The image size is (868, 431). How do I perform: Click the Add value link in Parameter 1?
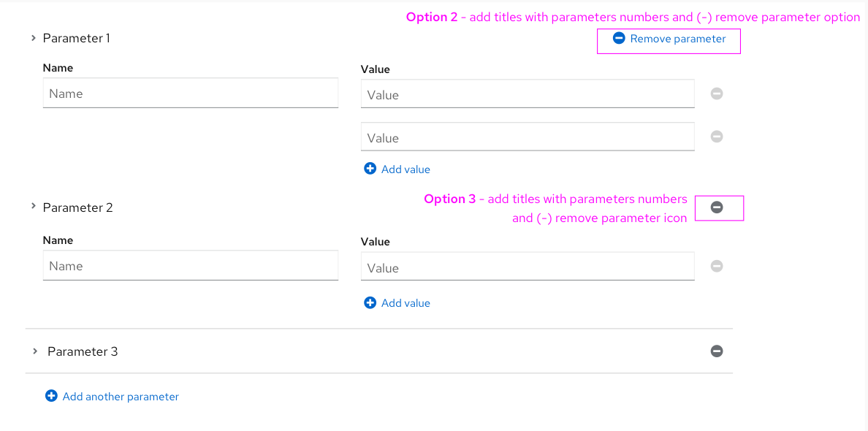(x=406, y=169)
